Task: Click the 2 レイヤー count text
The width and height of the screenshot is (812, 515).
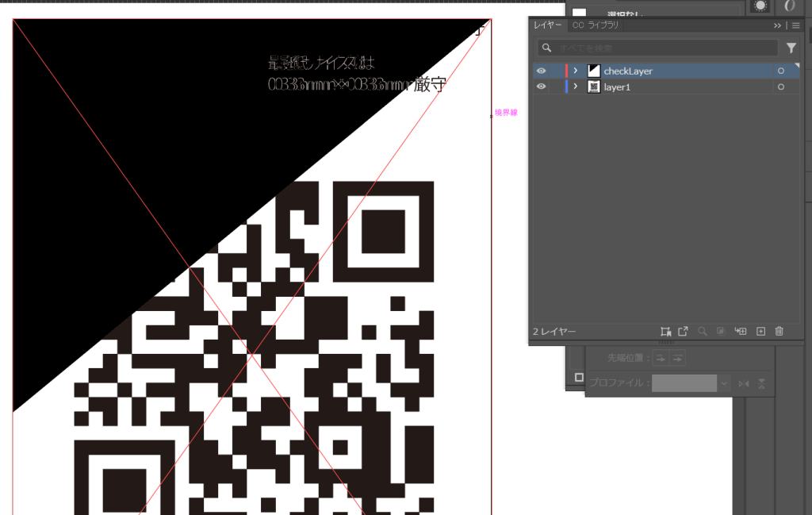Action: point(554,332)
